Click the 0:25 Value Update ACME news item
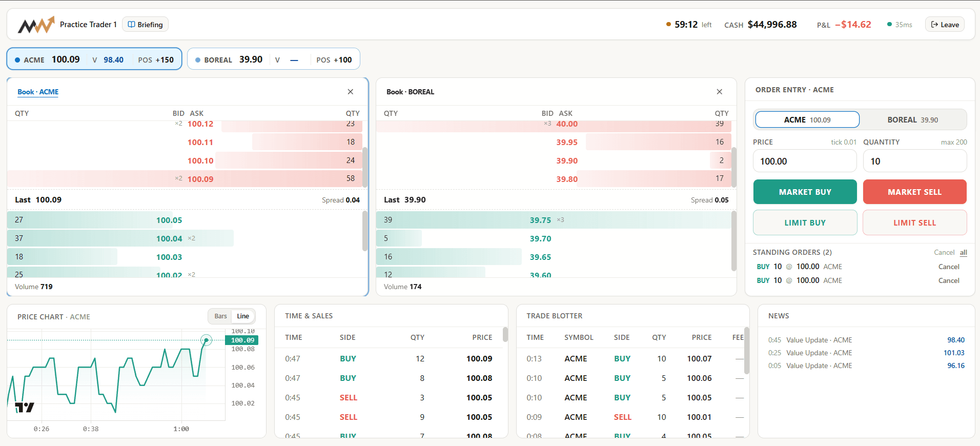 point(866,353)
